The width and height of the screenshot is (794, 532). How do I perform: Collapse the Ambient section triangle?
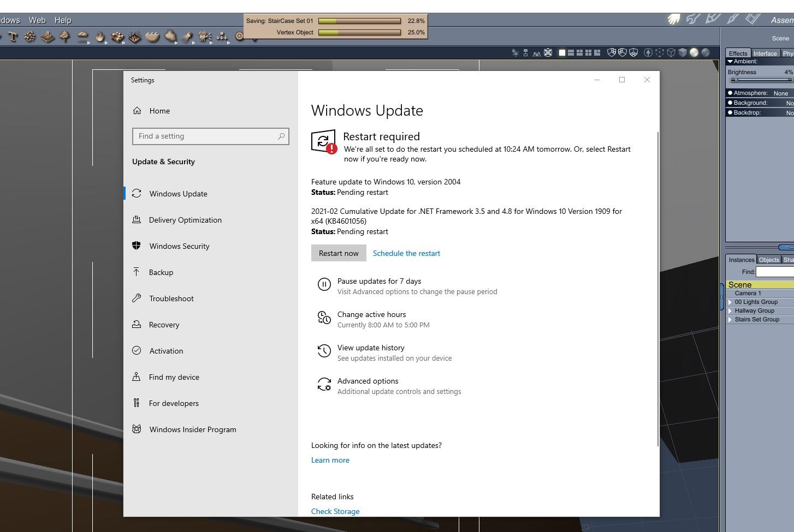coord(730,62)
